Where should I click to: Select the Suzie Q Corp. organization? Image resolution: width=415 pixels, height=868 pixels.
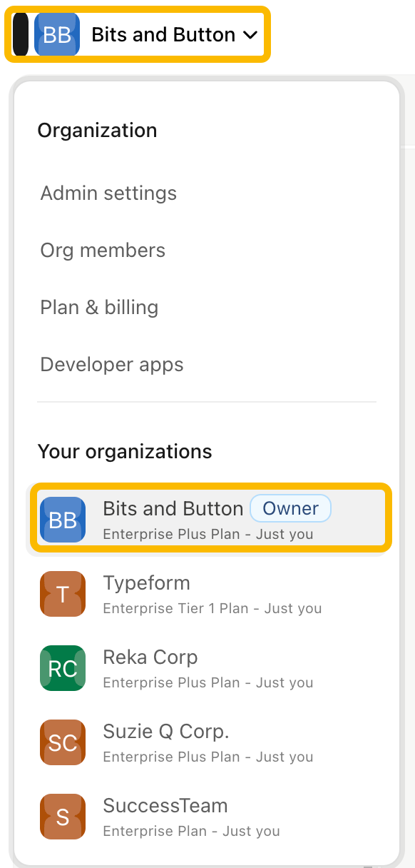(x=207, y=742)
